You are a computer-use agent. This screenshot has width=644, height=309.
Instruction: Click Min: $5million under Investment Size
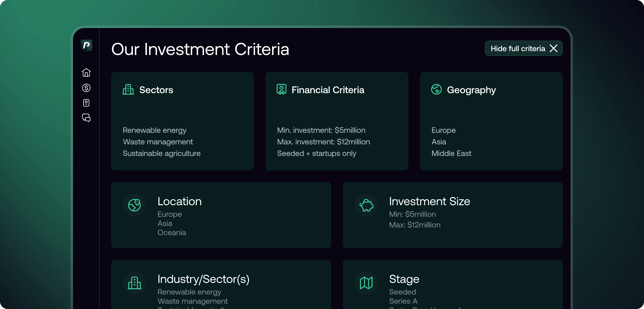pyautogui.click(x=412, y=214)
